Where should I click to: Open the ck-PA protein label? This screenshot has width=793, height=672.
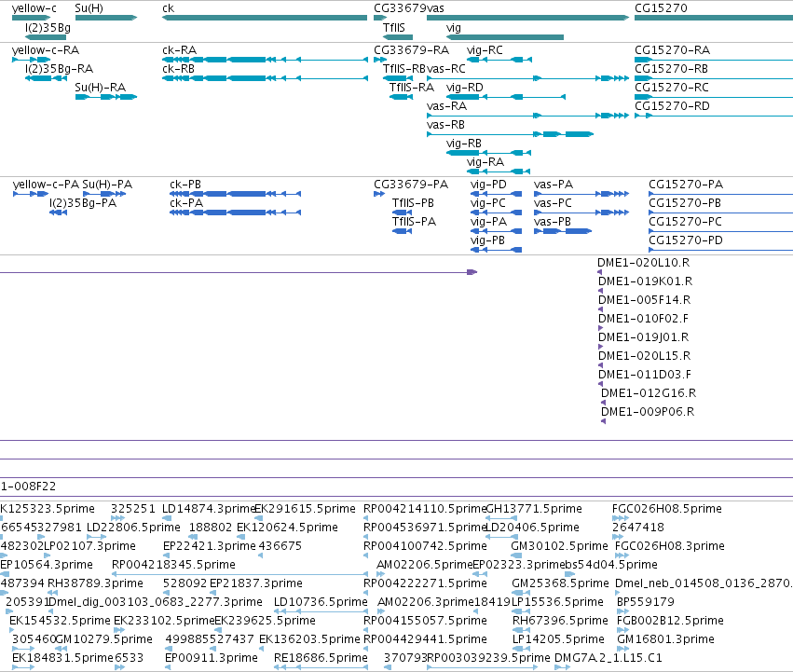click(186, 203)
